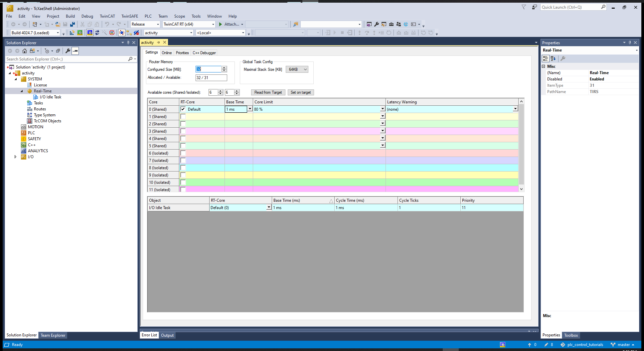Screen dimensions: 644x351
Task: Click the Set on target button
Action: [x=300, y=92]
